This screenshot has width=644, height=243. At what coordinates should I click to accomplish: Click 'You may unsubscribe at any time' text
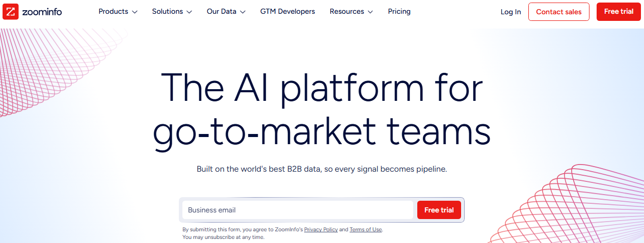coord(223,237)
